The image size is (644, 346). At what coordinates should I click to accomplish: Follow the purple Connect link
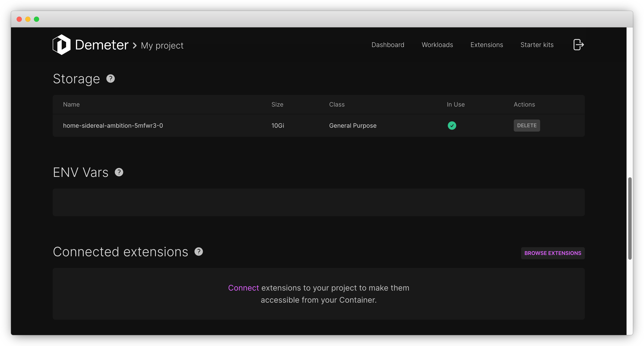[x=244, y=288]
